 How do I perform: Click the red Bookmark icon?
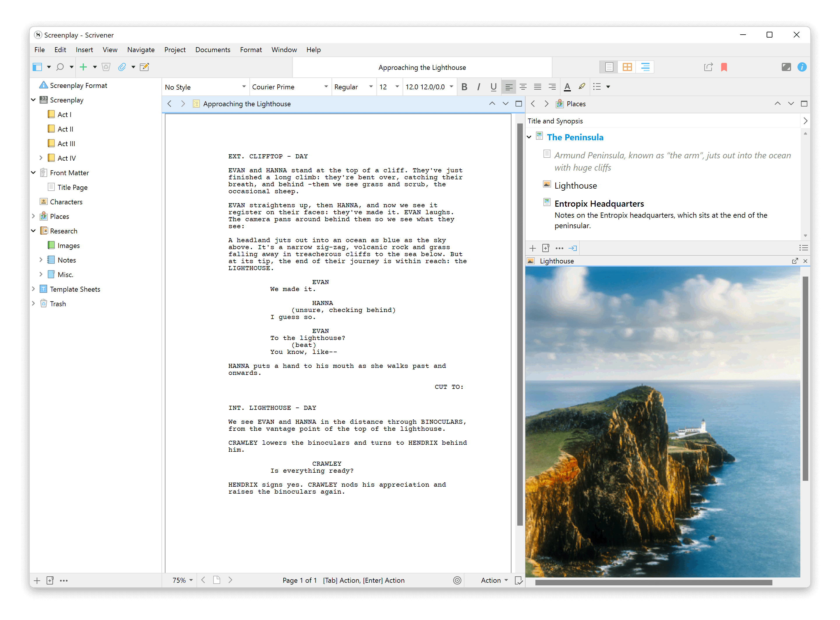click(x=724, y=67)
